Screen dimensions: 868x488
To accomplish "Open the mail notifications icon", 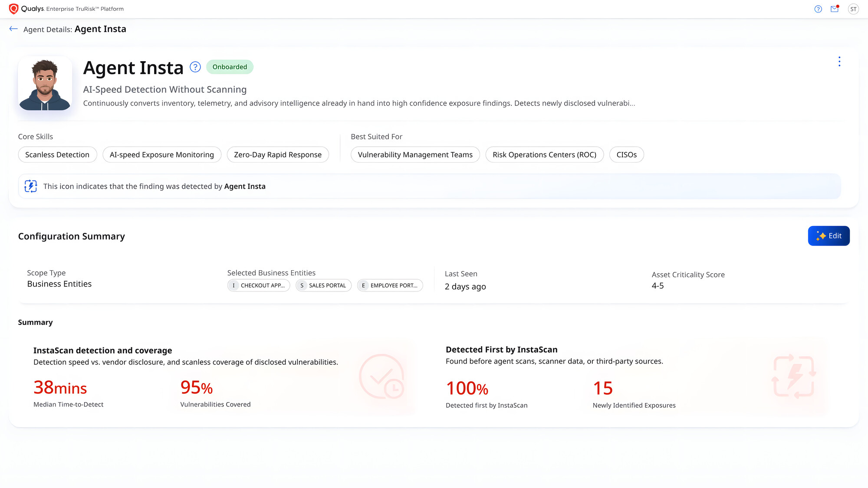I will tap(835, 9).
